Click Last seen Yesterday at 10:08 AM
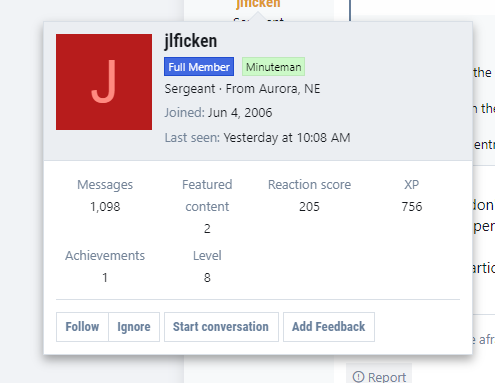 287,137
